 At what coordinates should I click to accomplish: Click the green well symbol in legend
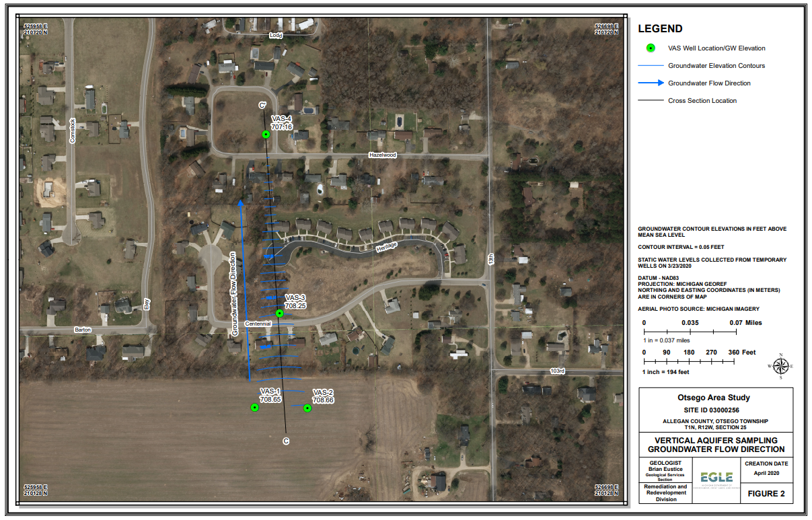coord(651,48)
